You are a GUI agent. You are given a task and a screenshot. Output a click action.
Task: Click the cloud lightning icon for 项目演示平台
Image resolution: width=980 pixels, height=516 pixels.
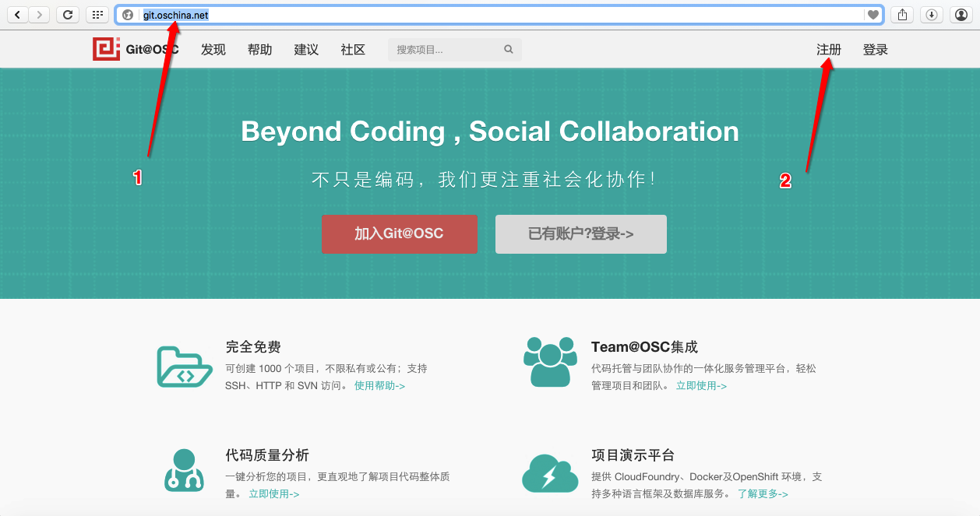(x=550, y=472)
